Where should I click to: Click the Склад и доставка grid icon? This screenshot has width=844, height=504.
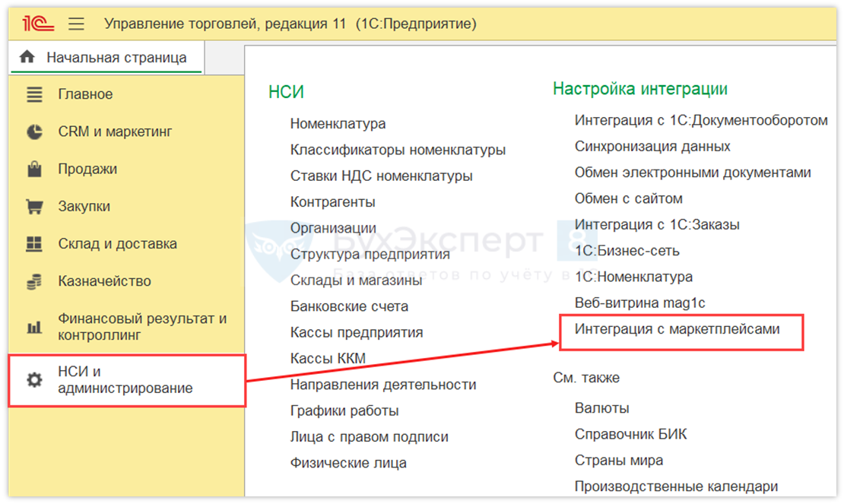coord(34,244)
